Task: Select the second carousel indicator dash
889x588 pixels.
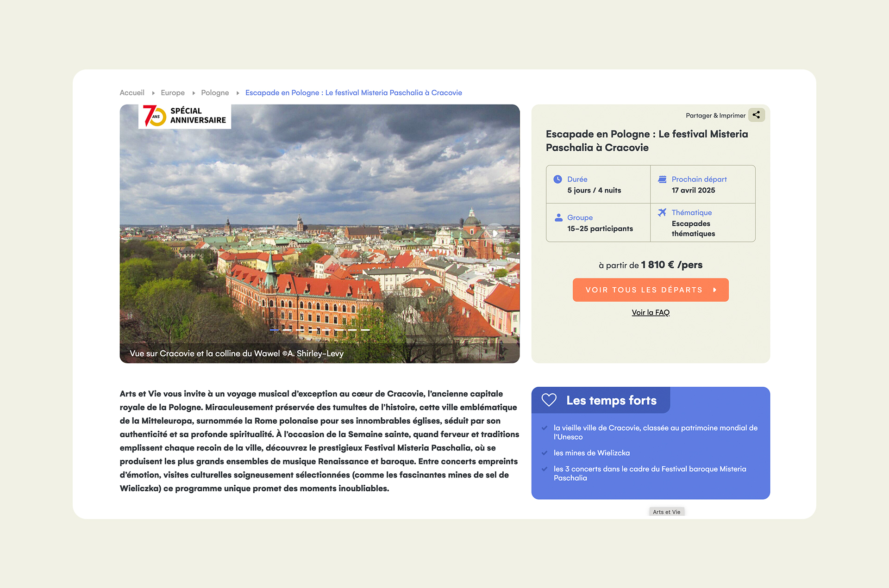Action: tap(287, 330)
